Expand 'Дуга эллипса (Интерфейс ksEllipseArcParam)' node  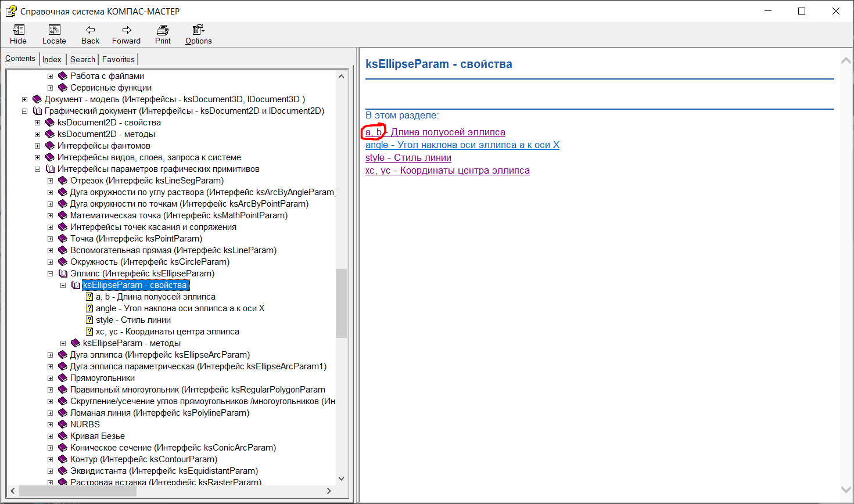(x=50, y=355)
